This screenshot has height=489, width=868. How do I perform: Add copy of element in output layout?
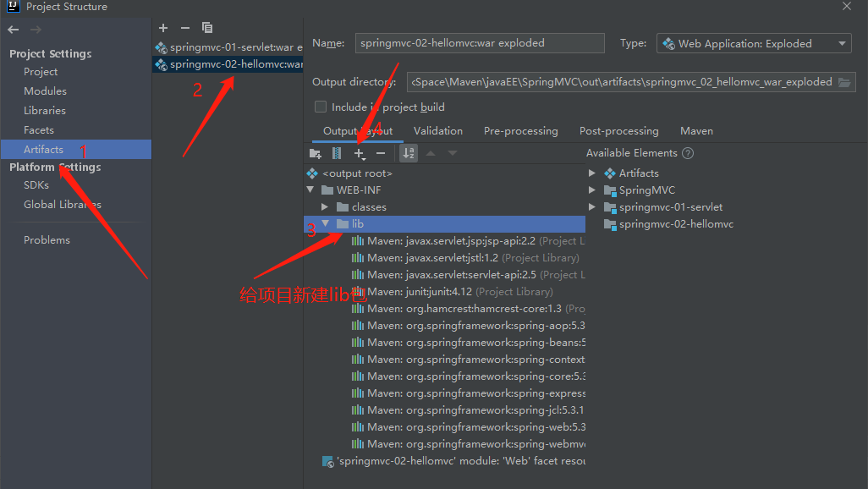point(360,153)
